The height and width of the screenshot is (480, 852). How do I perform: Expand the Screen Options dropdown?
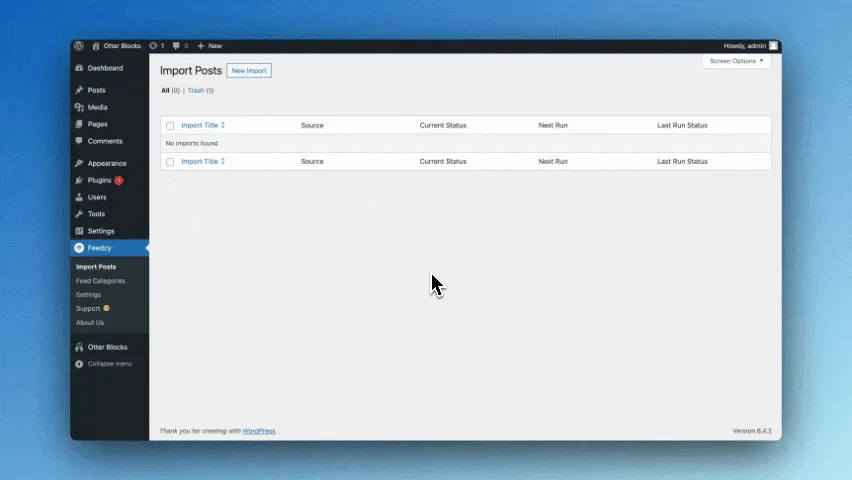tap(737, 61)
